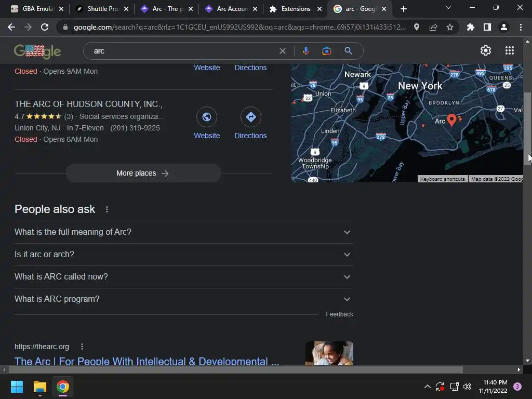The width and height of the screenshot is (532, 399).
Task: Open the Extensions puzzle icon
Action: 471,27
